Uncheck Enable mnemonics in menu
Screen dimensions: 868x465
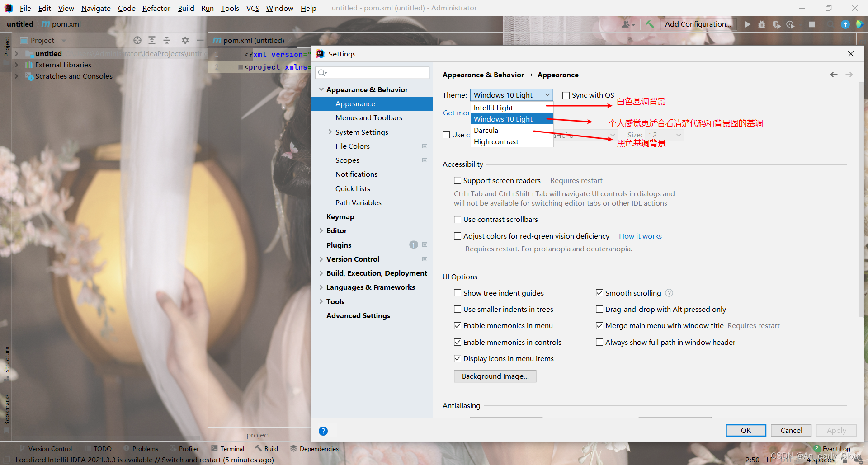point(458,325)
